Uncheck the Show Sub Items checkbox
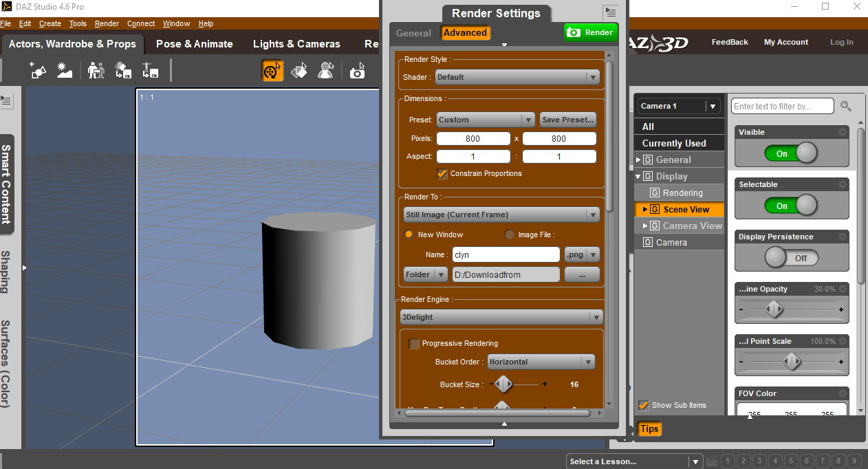868x469 pixels. [644, 405]
